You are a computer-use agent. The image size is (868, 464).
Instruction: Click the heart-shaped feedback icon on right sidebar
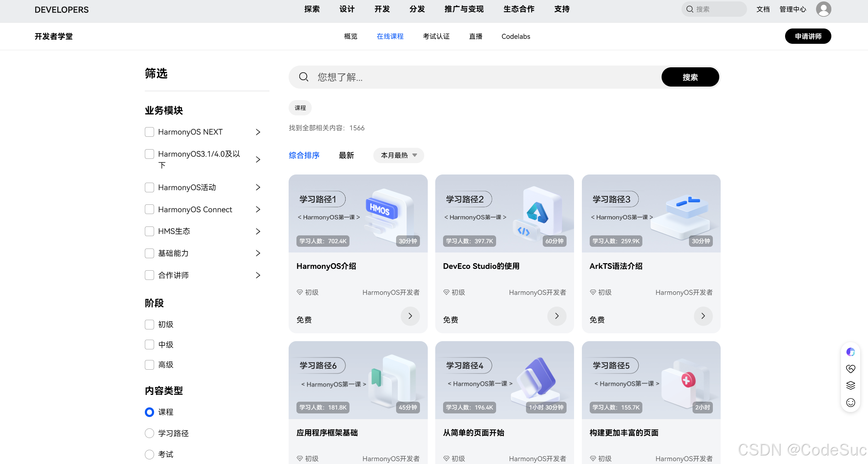(x=851, y=369)
